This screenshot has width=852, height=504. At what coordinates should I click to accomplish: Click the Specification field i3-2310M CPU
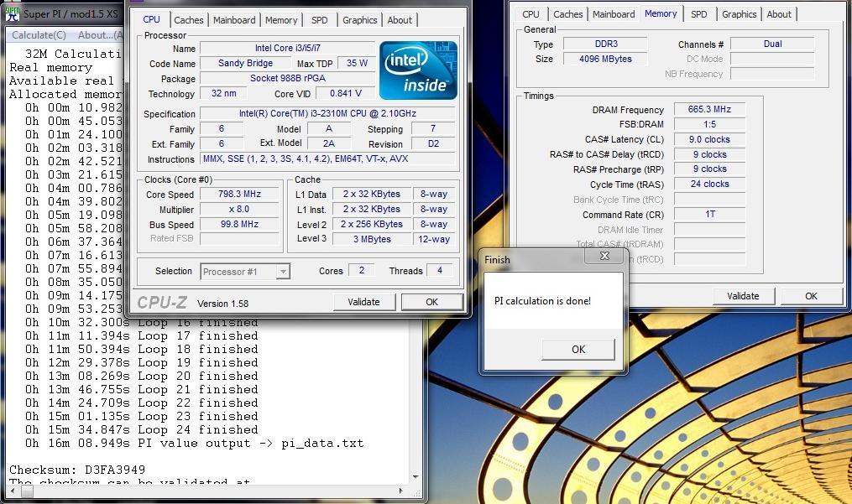point(327,113)
